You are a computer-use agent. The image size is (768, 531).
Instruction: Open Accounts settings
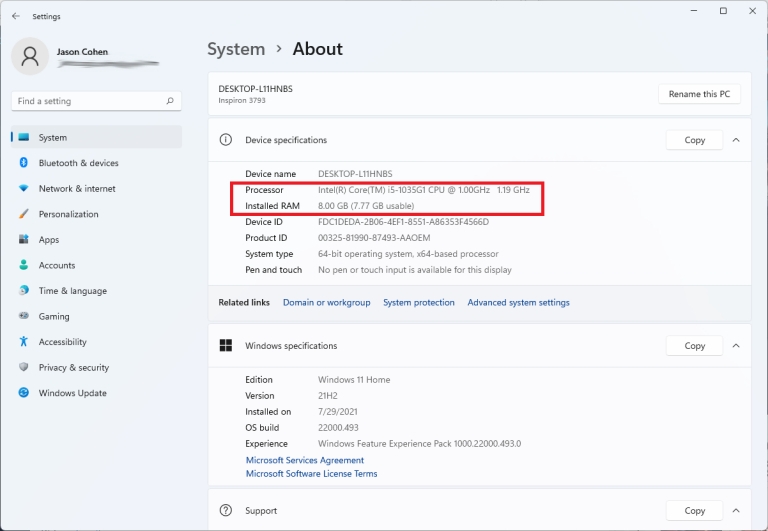pos(96,265)
